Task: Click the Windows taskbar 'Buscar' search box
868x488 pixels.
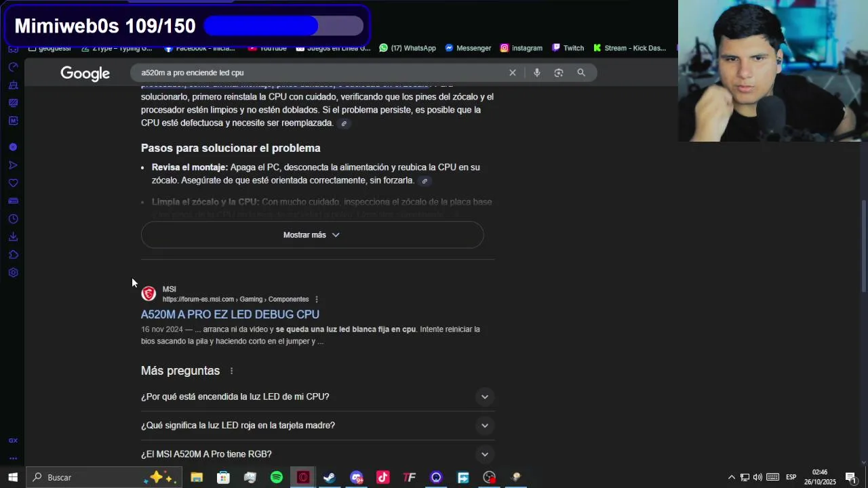Action: point(104,477)
